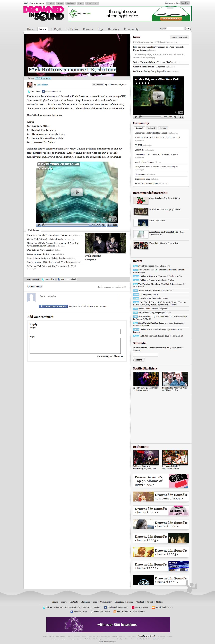Screen dimensions: 215x644
Task: Open the In Depth navigation tab
Action: [56, 29]
